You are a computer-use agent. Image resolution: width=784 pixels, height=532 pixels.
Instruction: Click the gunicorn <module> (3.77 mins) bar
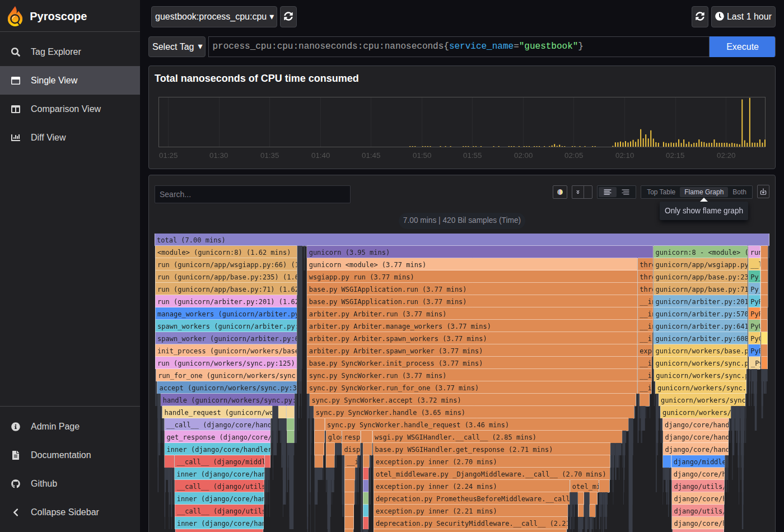[472, 265]
